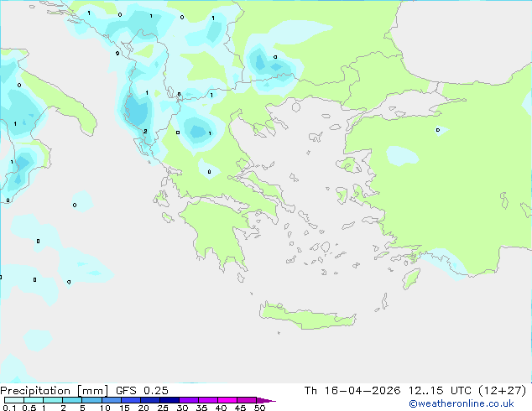
Task: Click the 25–30 mm dark navy legend swatch
Action: (169, 400)
